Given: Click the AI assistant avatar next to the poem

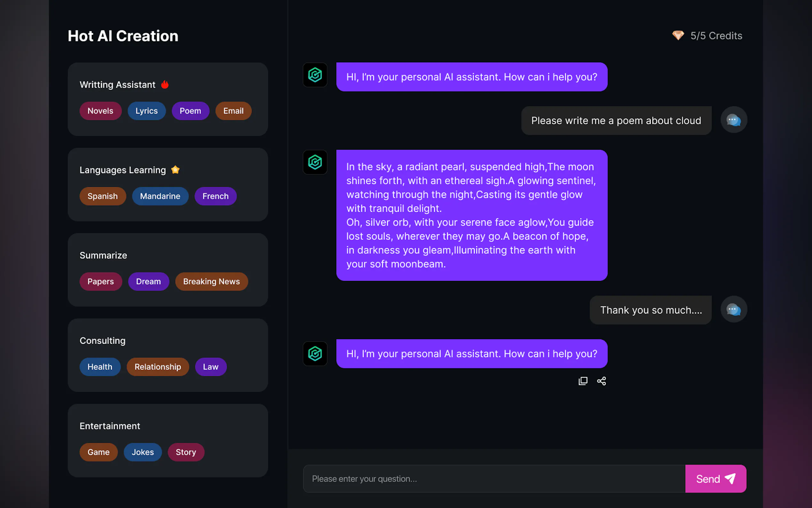Looking at the screenshot, I should click(x=315, y=162).
